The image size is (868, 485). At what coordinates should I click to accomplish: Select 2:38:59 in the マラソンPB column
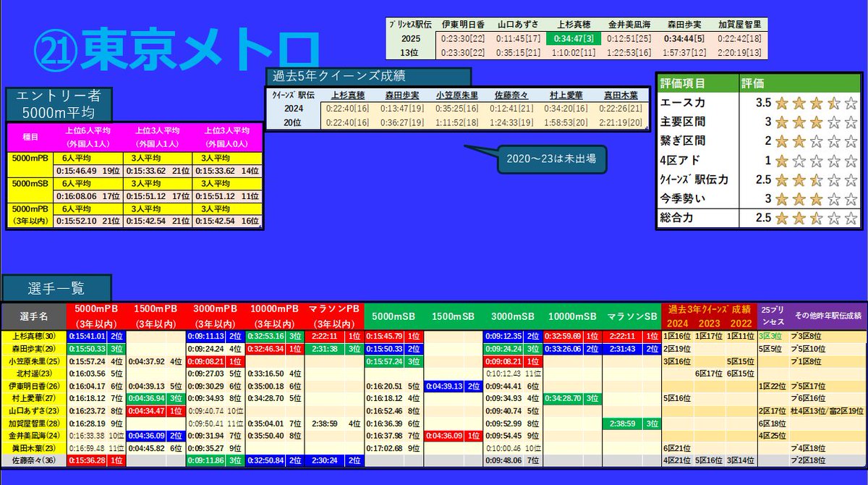pos(325,423)
